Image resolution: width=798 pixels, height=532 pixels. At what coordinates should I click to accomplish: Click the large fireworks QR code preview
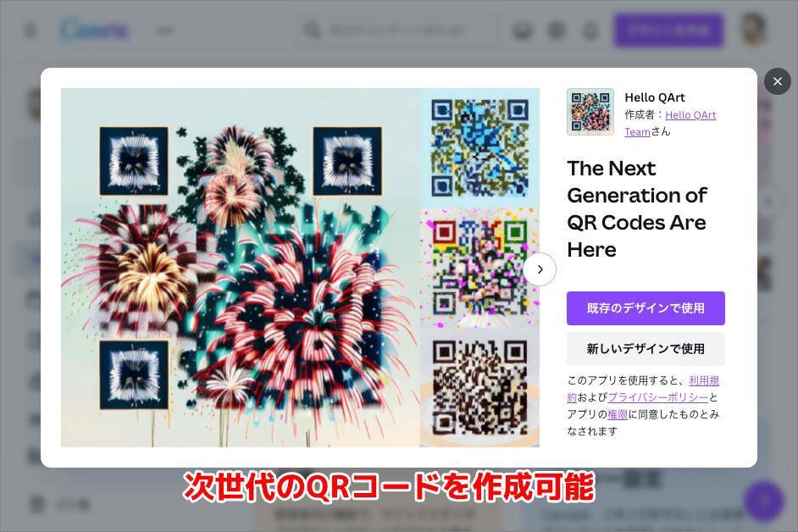point(240,268)
